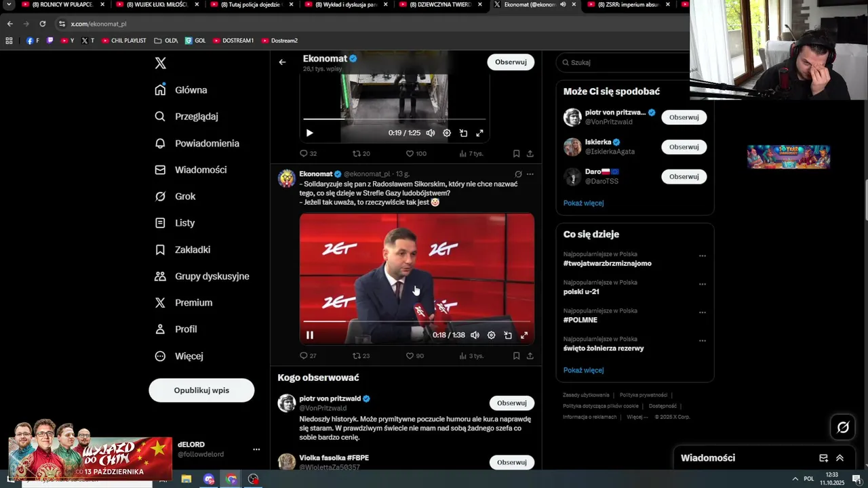This screenshot has height=488, width=868.
Task: Open trend #twojatwarzbrzmiznajomo
Action: 607,264
